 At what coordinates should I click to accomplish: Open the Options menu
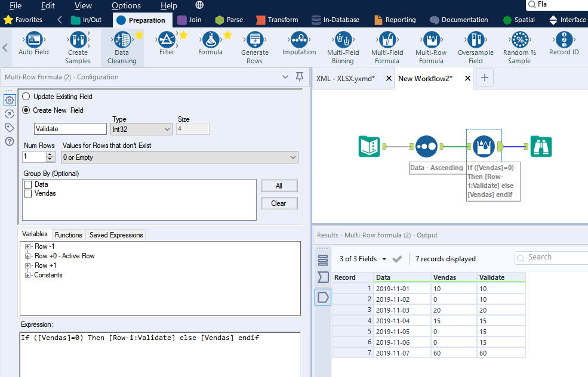[126, 5]
